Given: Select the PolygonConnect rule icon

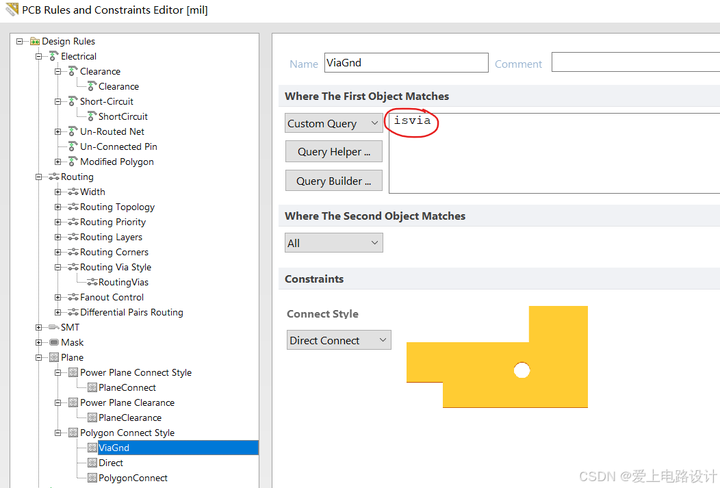Looking at the screenshot, I should click(92, 478).
